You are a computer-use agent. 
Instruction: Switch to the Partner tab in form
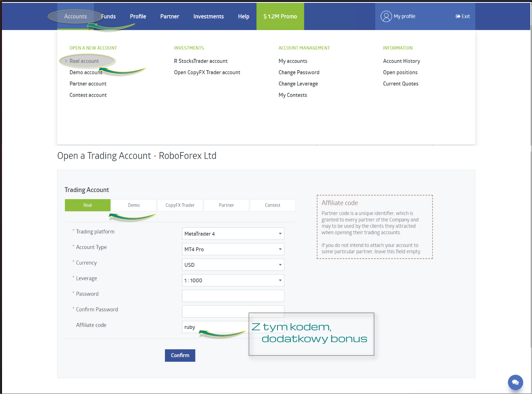pyautogui.click(x=226, y=205)
